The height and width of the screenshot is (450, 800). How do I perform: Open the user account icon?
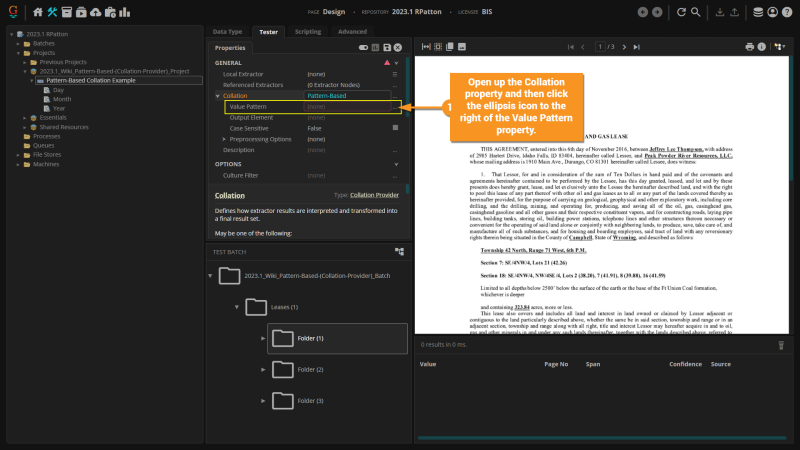(x=772, y=12)
